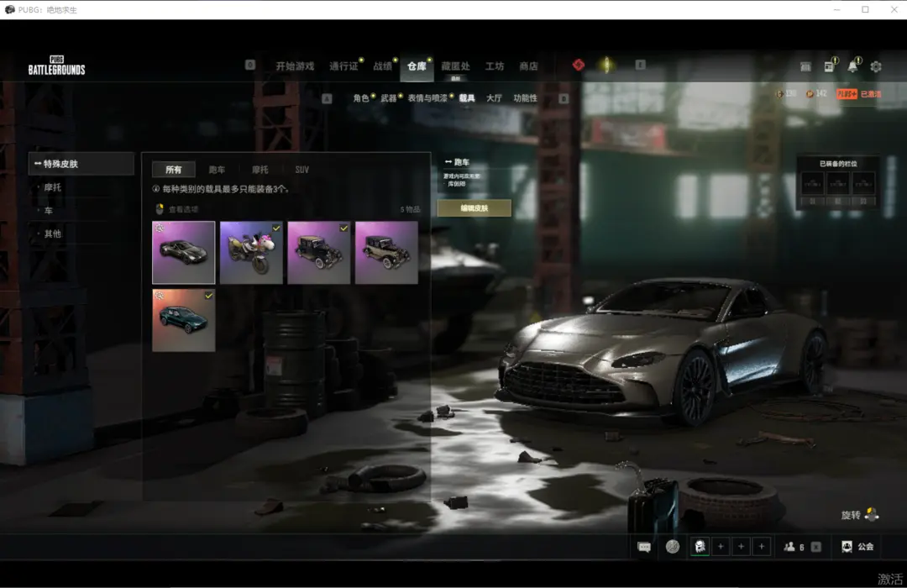Switch to 功能性 sub-tab

pos(525,97)
